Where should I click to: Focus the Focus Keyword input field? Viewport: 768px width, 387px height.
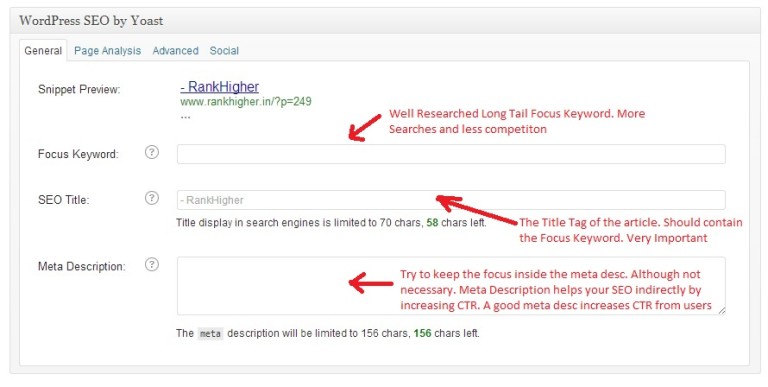(451, 154)
